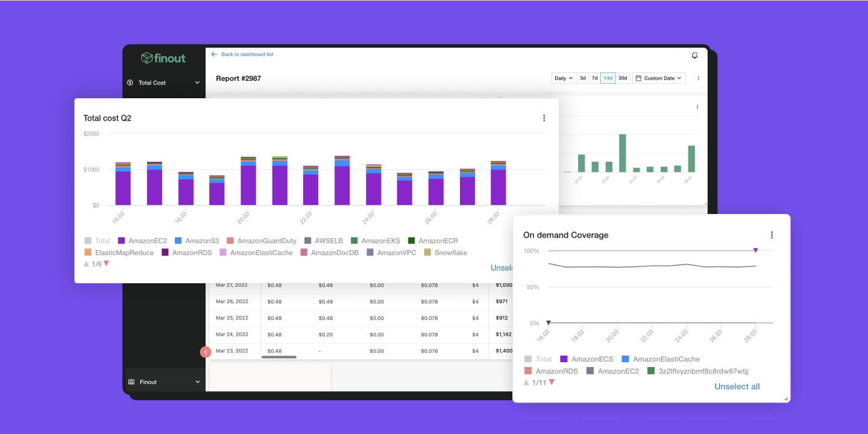Click Unselect all in On demand Coverage

737,386
